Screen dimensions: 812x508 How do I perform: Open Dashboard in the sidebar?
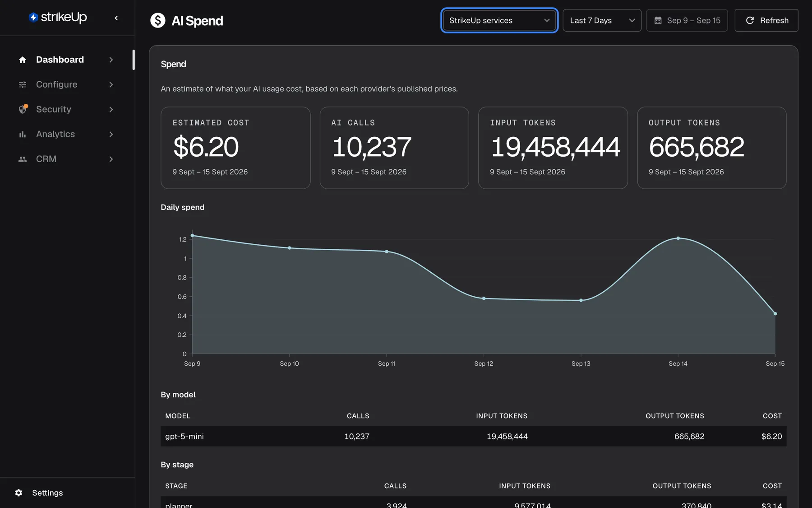[x=67, y=60]
